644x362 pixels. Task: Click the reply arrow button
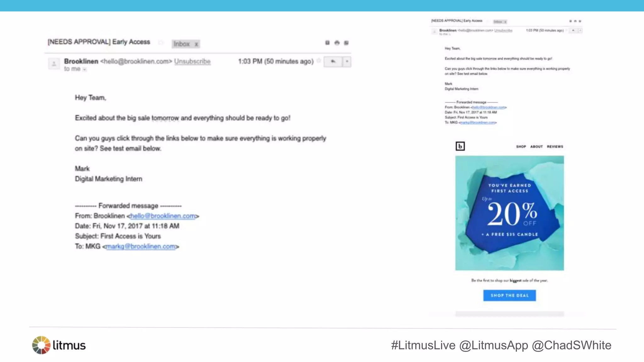(333, 62)
